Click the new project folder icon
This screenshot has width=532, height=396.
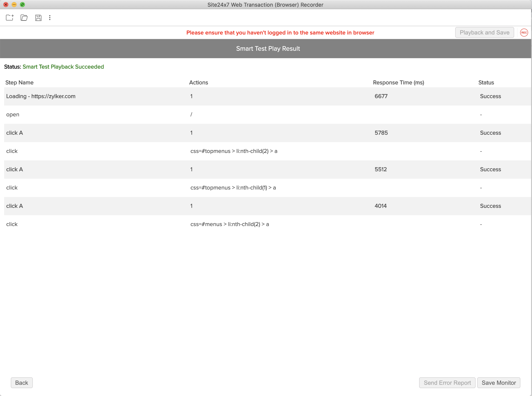pyautogui.click(x=10, y=17)
